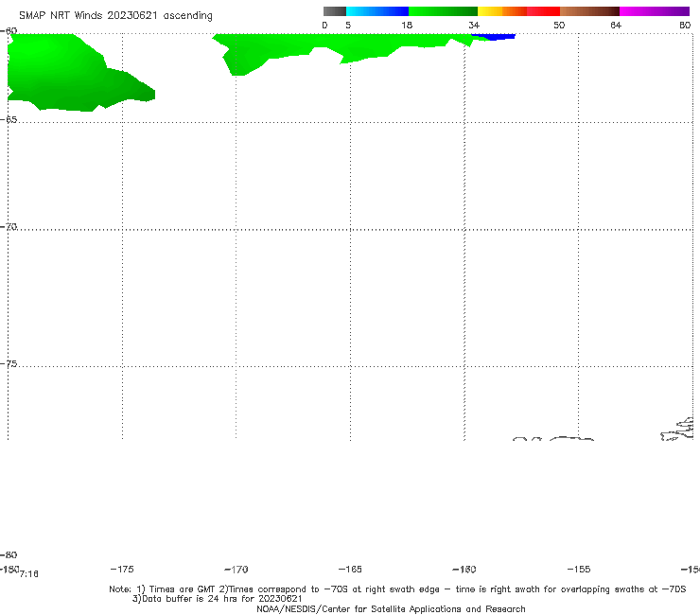Click the note "Data buffer is 24 hrs for 20230621"
The width and height of the screenshot is (700, 615).
point(218,599)
